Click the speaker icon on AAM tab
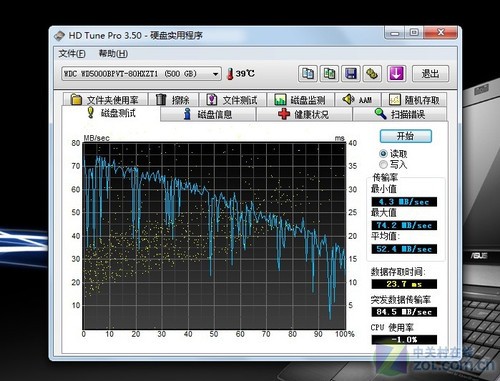500x381 pixels. pyautogui.click(x=348, y=99)
